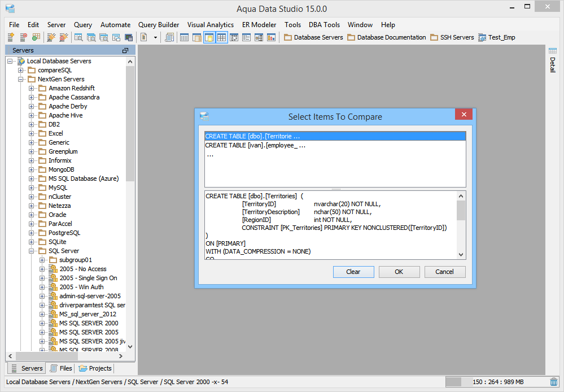This screenshot has width=564, height=392.
Task: Open the DBA Tools menu
Action: [325, 25]
